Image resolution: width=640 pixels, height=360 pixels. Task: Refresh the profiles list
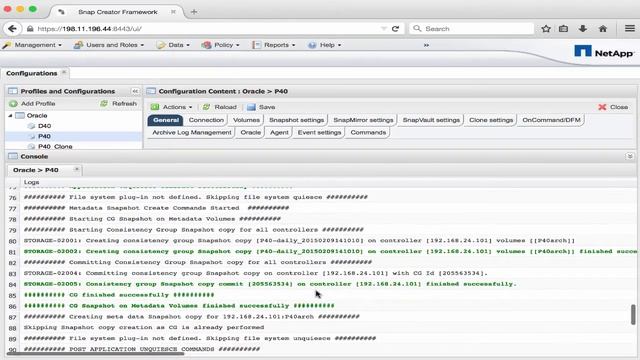click(x=119, y=104)
